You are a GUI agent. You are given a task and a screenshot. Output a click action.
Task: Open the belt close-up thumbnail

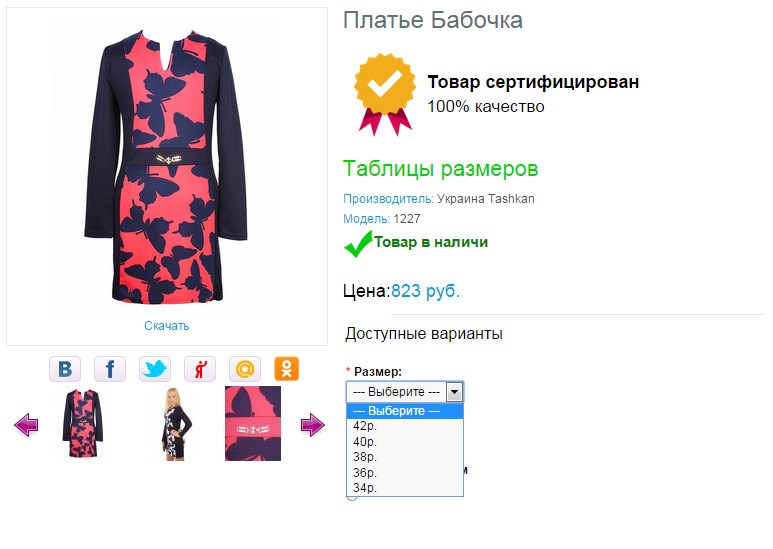click(253, 423)
